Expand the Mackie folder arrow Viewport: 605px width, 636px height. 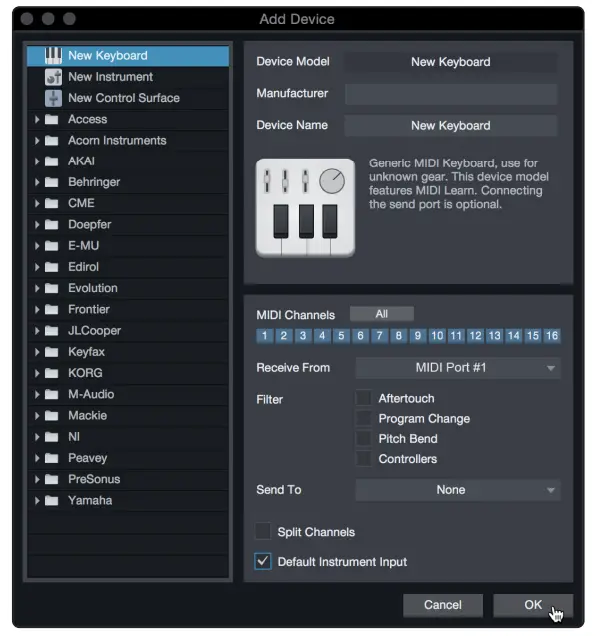pos(37,416)
